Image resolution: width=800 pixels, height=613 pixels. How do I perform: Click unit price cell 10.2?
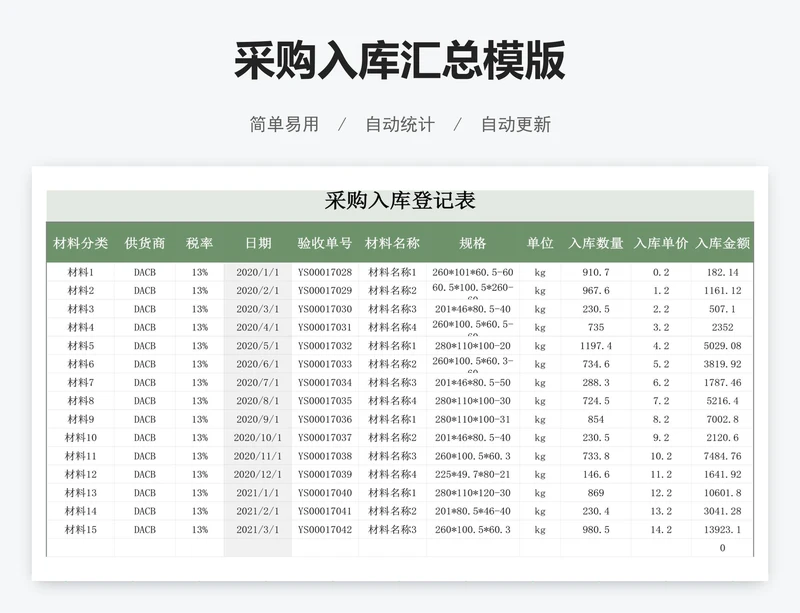coord(661,456)
